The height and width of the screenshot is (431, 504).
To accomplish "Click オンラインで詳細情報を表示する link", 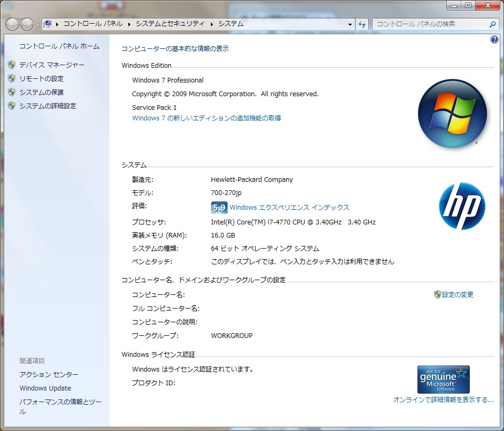I will [443, 400].
